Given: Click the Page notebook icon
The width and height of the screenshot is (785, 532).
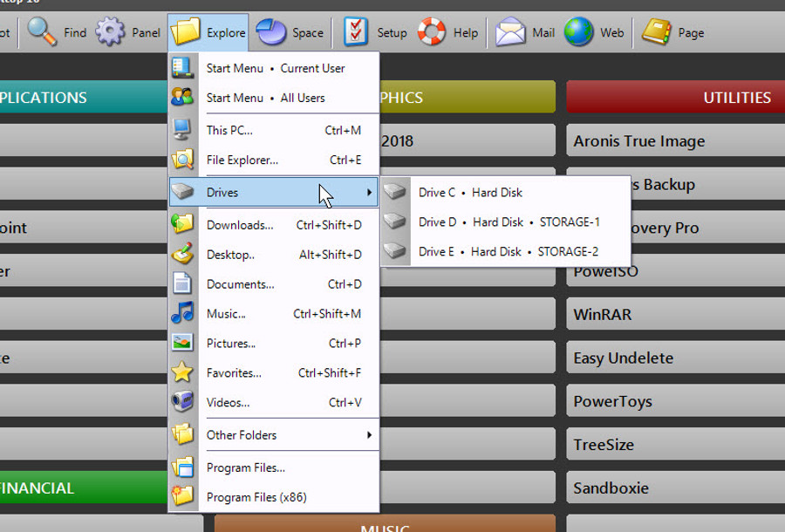Looking at the screenshot, I should click(656, 32).
